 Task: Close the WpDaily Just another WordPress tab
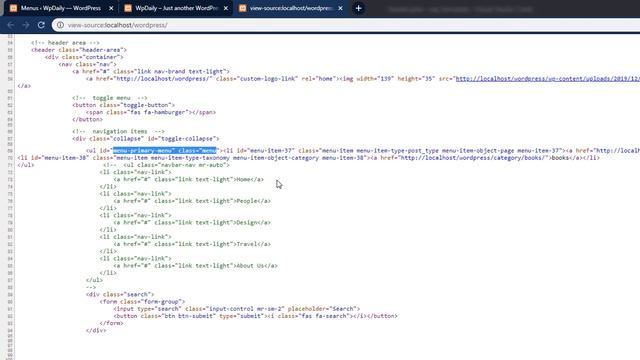(x=226, y=8)
